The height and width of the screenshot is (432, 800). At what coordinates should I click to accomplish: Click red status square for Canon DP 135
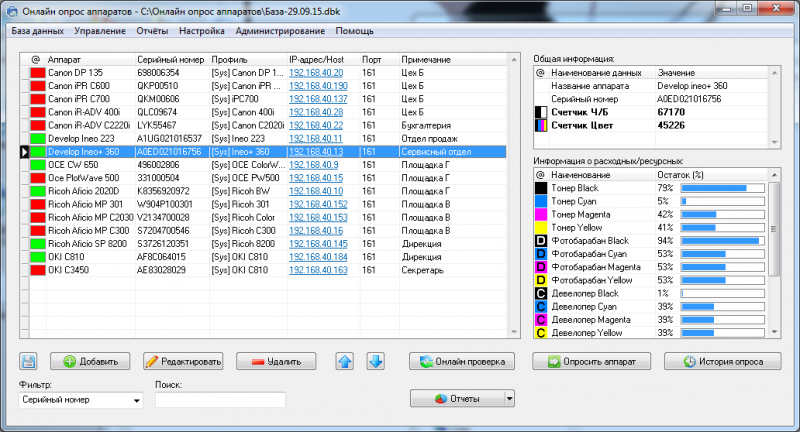click(x=38, y=72)
